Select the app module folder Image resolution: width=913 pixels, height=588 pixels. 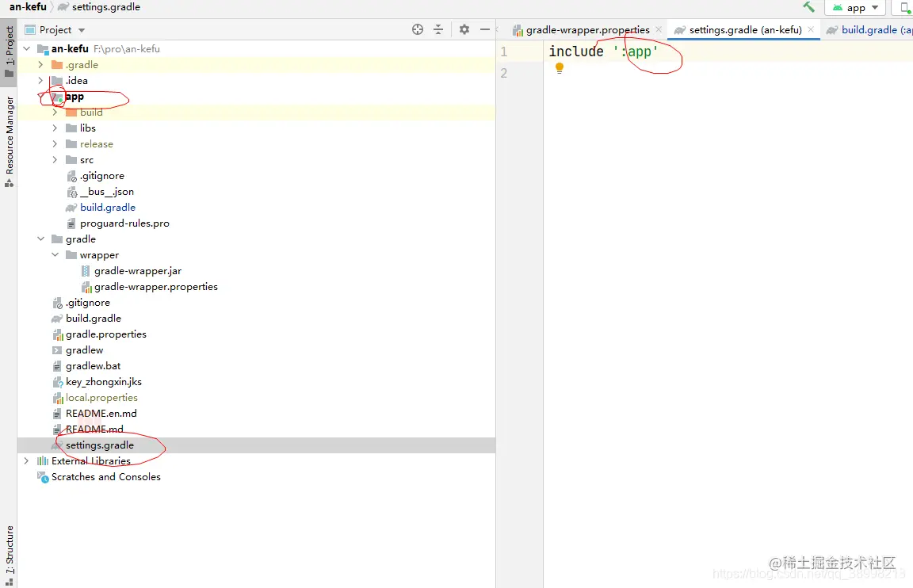click(74, 97)
